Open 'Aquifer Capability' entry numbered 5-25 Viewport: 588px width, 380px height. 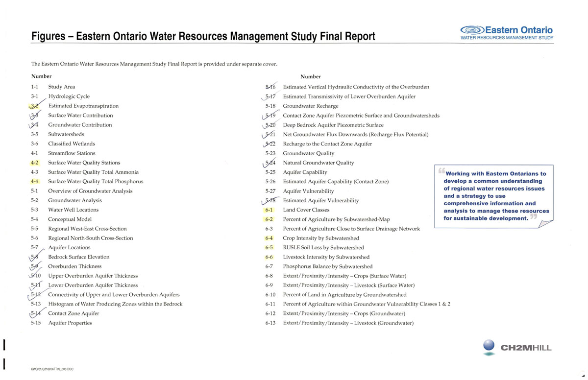pyautogui.click(x=305, y=172)
